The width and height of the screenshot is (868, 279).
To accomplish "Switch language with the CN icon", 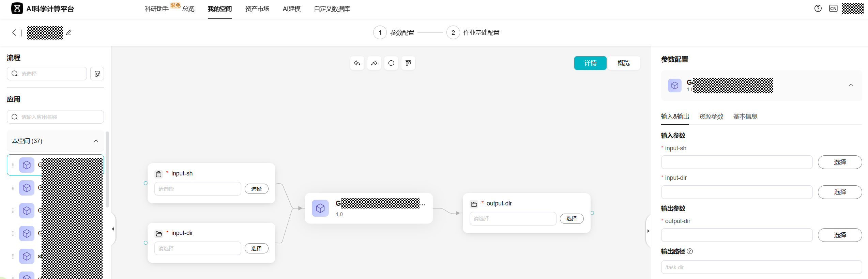I will [x=833, y=9].
